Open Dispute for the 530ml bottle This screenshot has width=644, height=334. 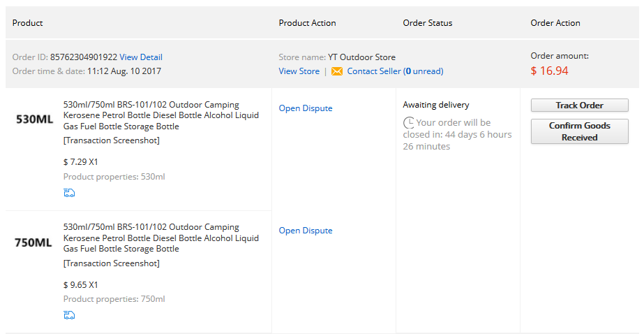pyautogui.click(x=306, y=108)
